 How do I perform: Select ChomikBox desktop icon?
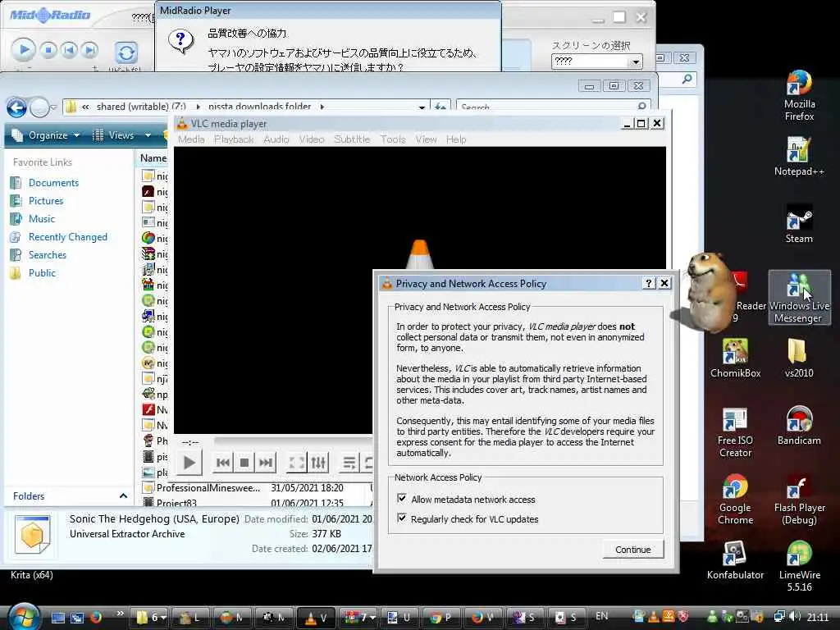coord(735,358)
